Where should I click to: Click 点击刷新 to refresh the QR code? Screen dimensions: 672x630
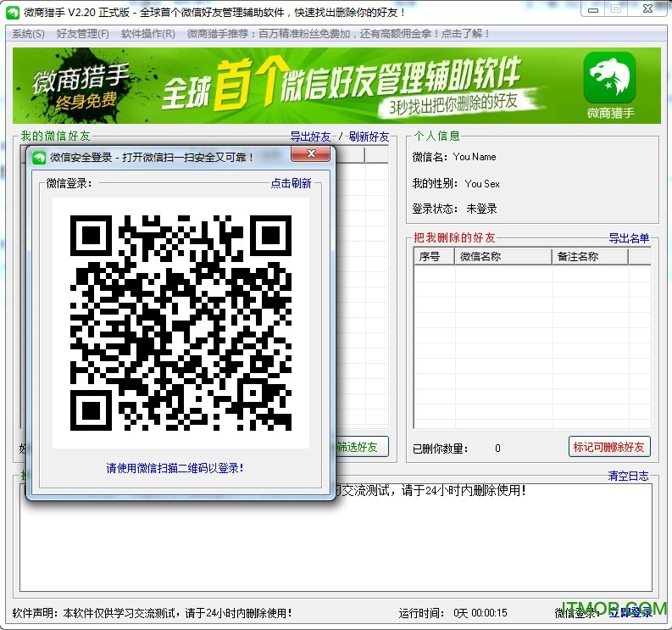[291, 183]
